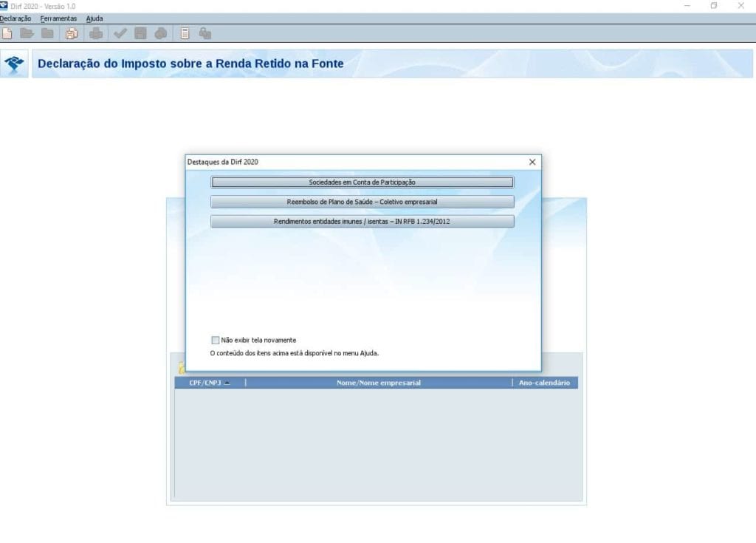The width and height of the screenshot is (756, 543).
Task: Restore down the Dirf 2020 window
Action: pyautogui.click(x=714, y=6)
